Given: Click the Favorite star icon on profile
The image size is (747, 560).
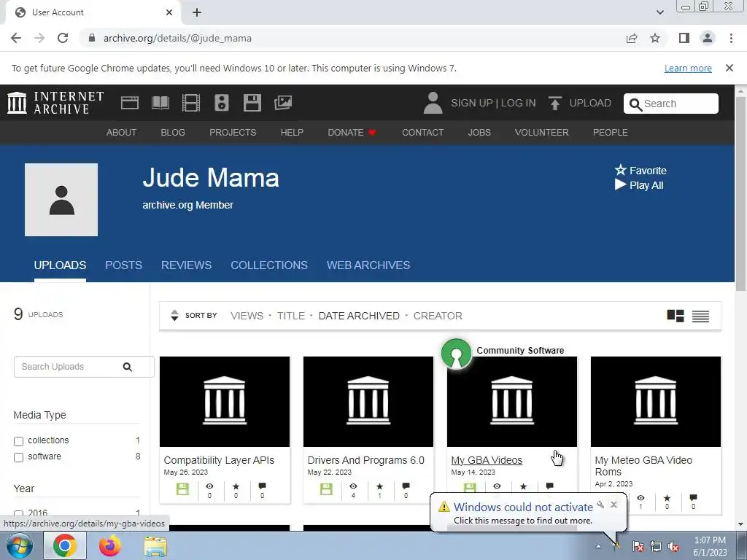Looking at the screenshot, I should [620, 169].
